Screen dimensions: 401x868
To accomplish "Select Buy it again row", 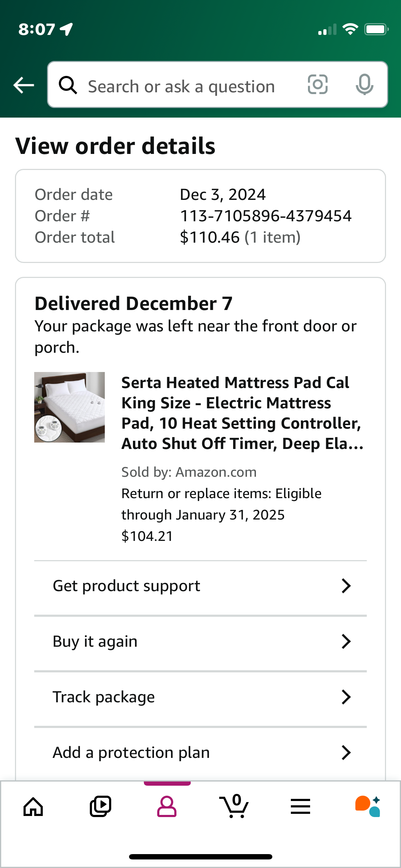I will [x=200, y=641].
